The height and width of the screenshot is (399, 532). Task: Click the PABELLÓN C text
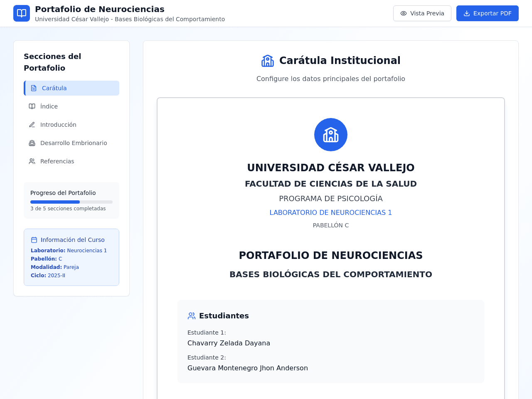[x=331, y=225]
